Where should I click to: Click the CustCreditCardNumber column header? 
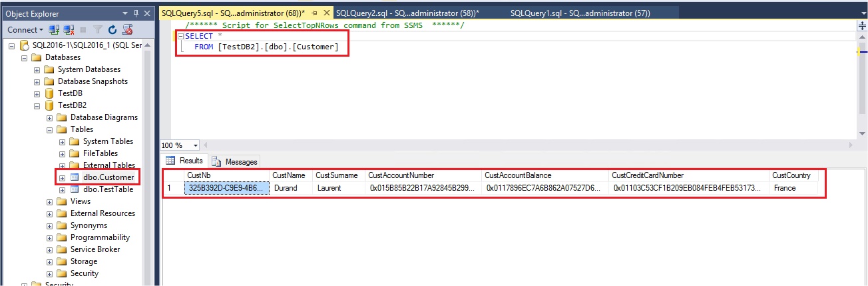pos(689,175)
